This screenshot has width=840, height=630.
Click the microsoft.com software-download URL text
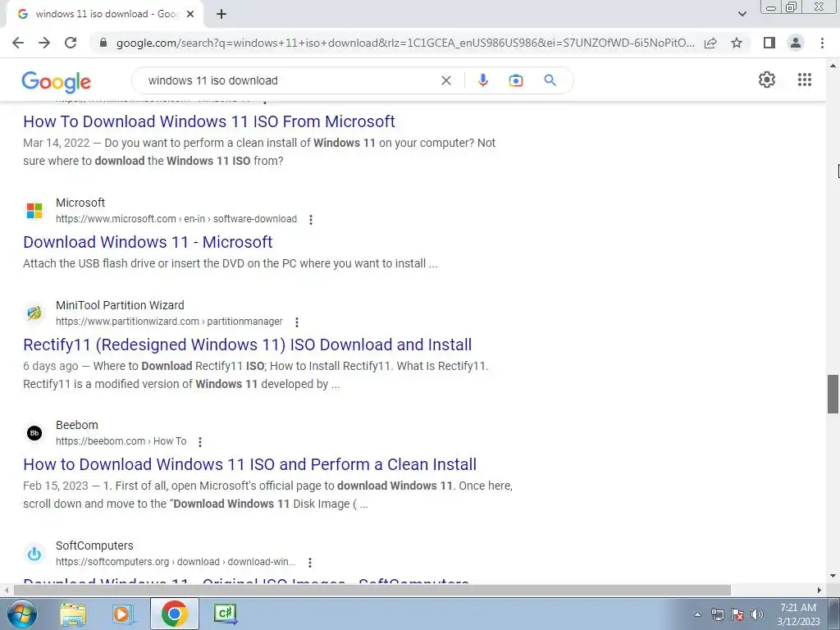(176, 219)
